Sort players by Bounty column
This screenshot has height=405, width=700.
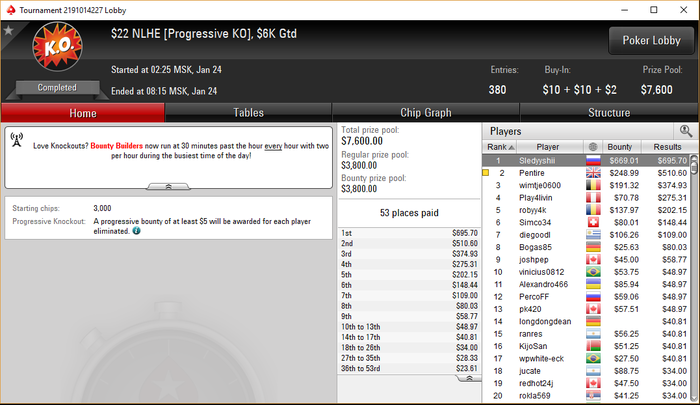point(619,147)
